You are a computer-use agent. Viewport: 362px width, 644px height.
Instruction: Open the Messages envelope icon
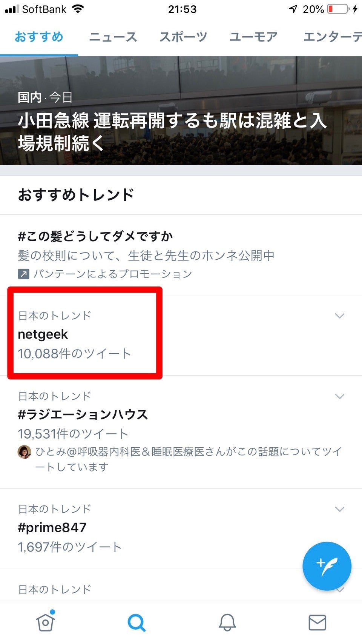click(x=317, y=622)
